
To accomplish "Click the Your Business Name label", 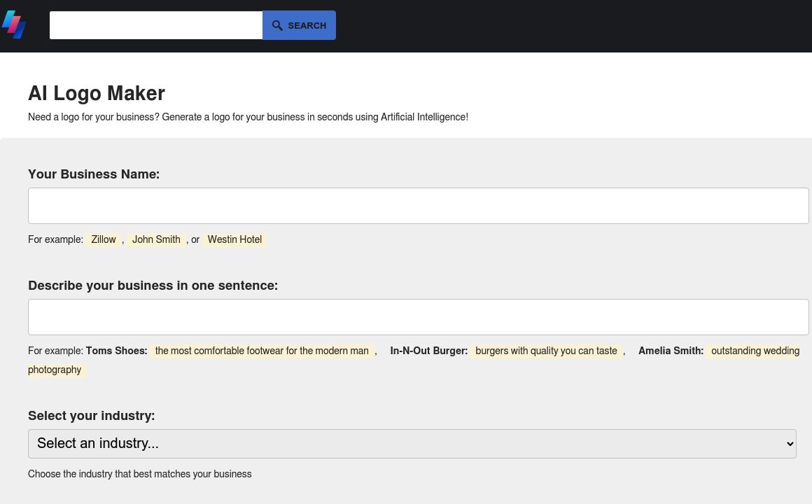I will 94,174.
